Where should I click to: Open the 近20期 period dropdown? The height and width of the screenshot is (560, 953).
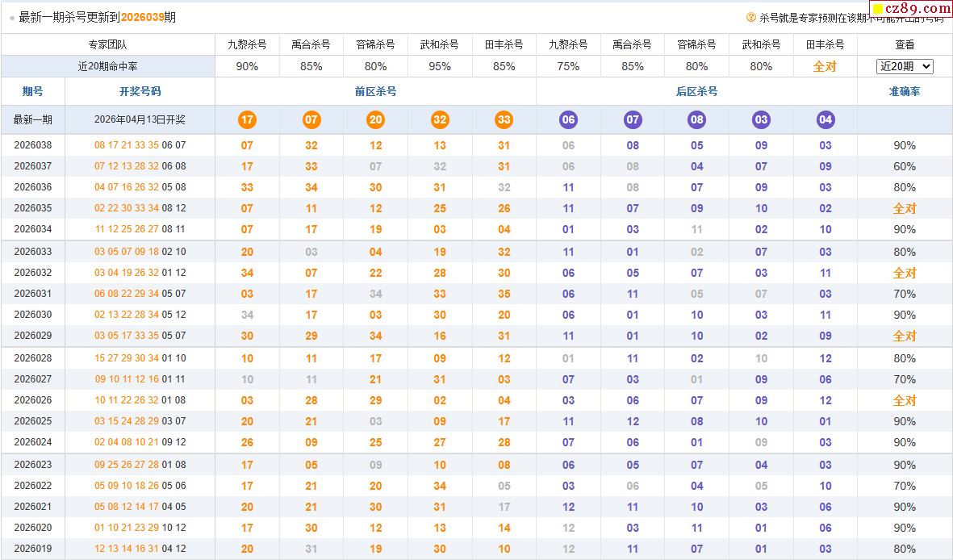pos(905,66)
